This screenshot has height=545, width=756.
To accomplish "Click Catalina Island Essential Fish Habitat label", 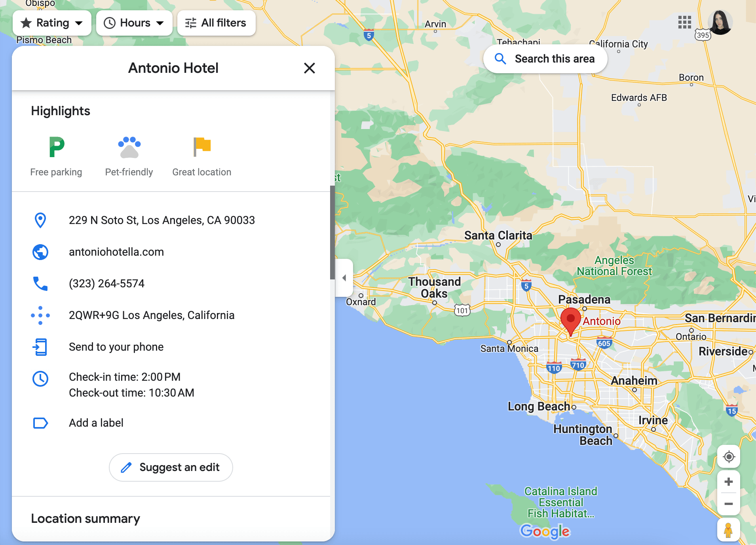I will point(561,503).
